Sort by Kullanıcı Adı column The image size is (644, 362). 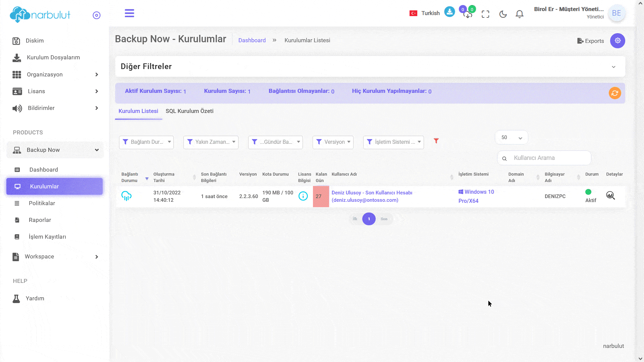pyautogui.click(x=392, y=177)
